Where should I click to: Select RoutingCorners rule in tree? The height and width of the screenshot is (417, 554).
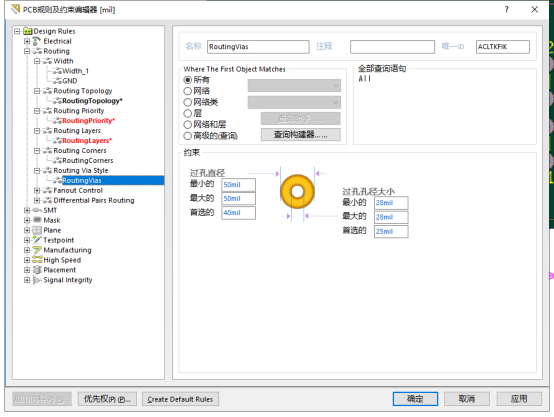(x=88, y=161)
